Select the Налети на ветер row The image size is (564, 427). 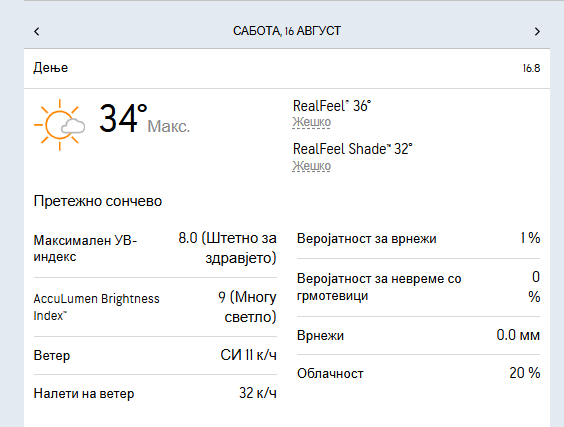point(155,393)
